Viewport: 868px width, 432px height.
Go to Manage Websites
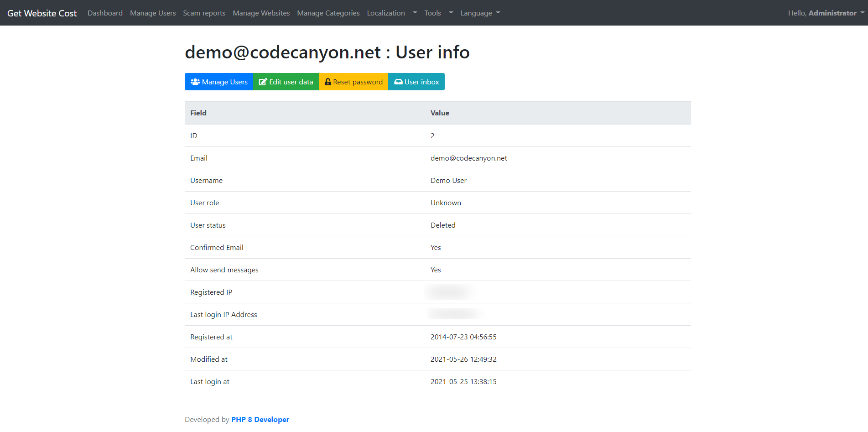pos(261,13)
